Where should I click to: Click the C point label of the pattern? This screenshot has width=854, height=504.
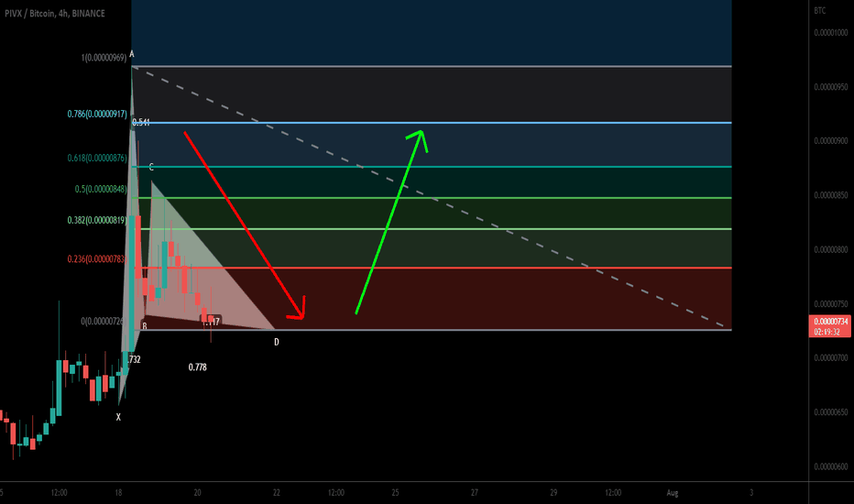pos(151,168)
